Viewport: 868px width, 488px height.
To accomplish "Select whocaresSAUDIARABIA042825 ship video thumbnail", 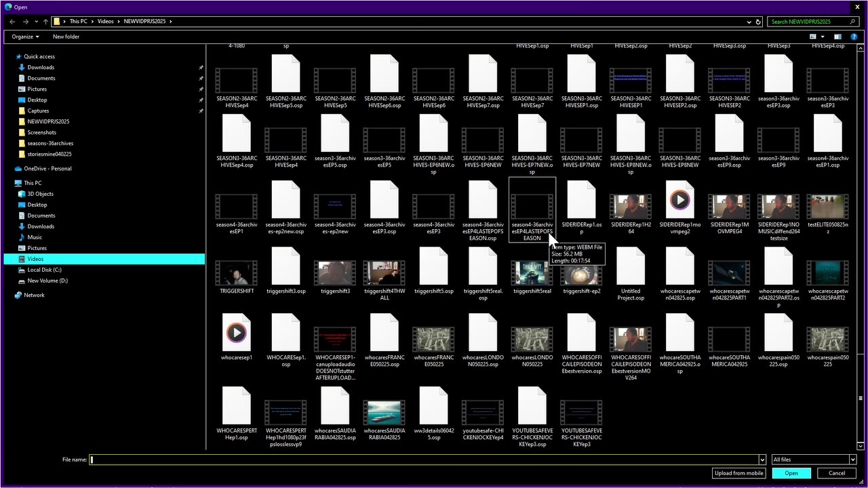I will pyautogui.click(x=384, y=413).
